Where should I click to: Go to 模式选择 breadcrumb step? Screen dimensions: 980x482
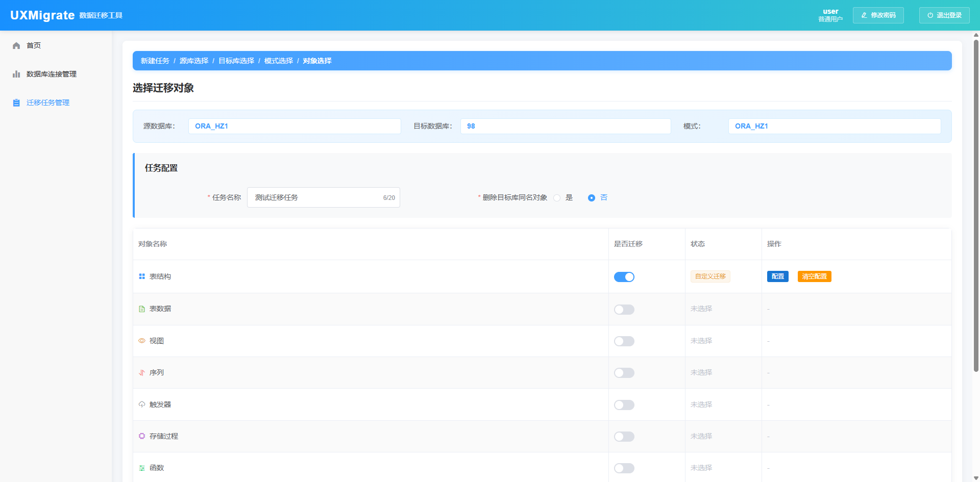tap(279, 61)
